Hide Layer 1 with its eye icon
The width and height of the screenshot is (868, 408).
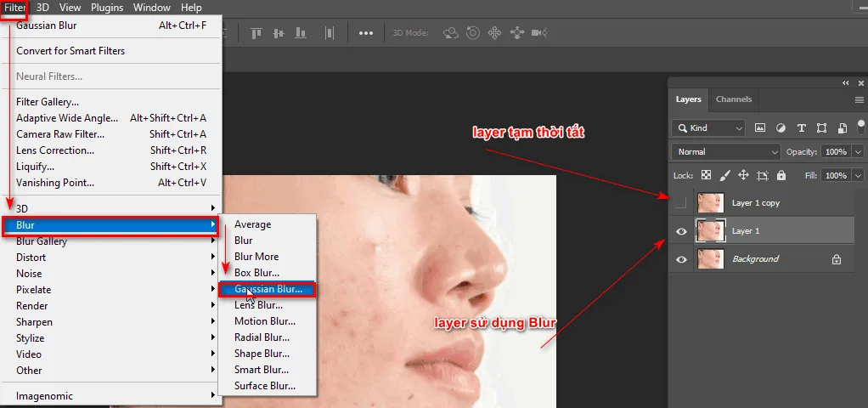pos(681,231)
